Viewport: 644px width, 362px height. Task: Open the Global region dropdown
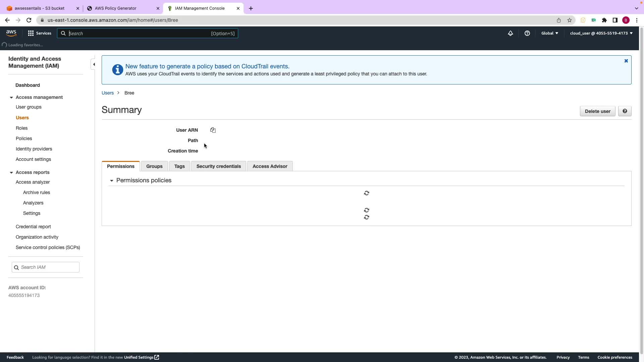coord(549,33)
